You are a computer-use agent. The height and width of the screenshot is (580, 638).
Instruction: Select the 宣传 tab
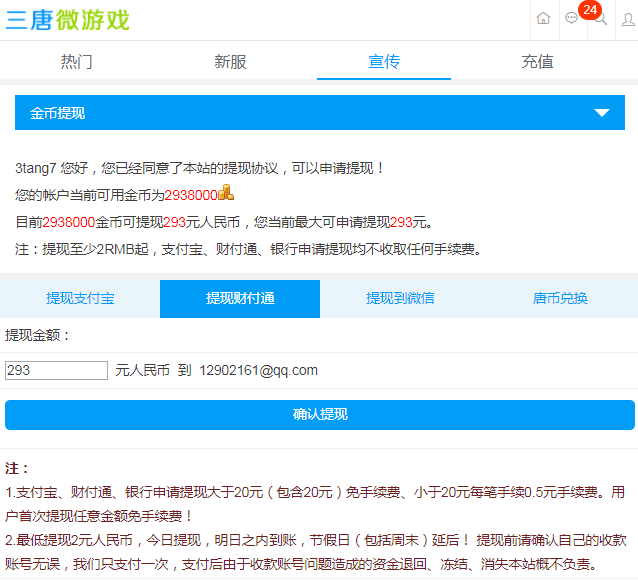(384, 62)
